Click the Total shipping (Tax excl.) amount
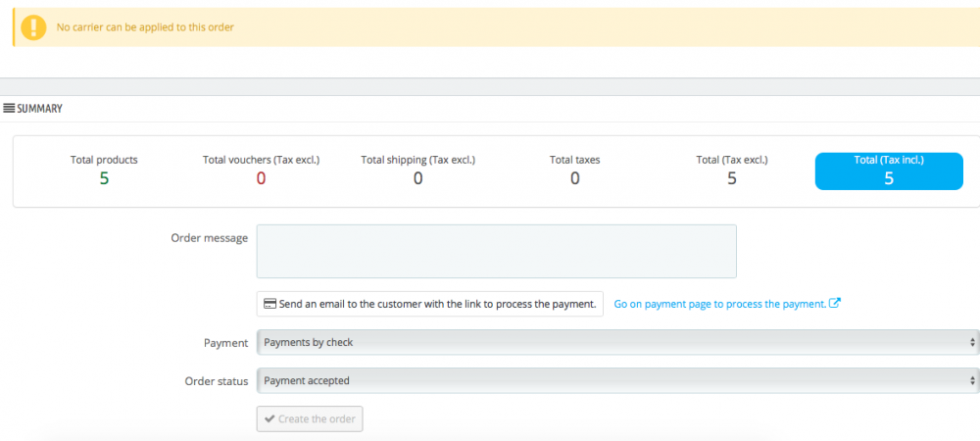 417,178
